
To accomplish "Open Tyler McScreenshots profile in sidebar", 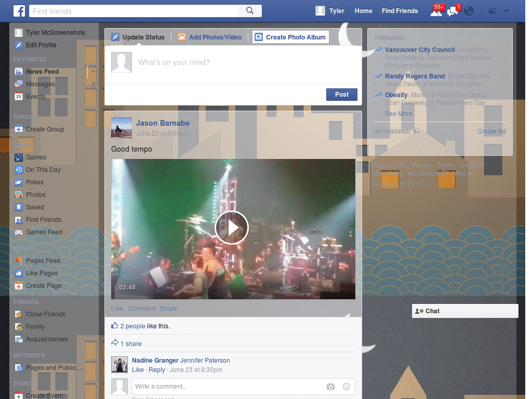I will pyautogui.click(x=50, y=33).
